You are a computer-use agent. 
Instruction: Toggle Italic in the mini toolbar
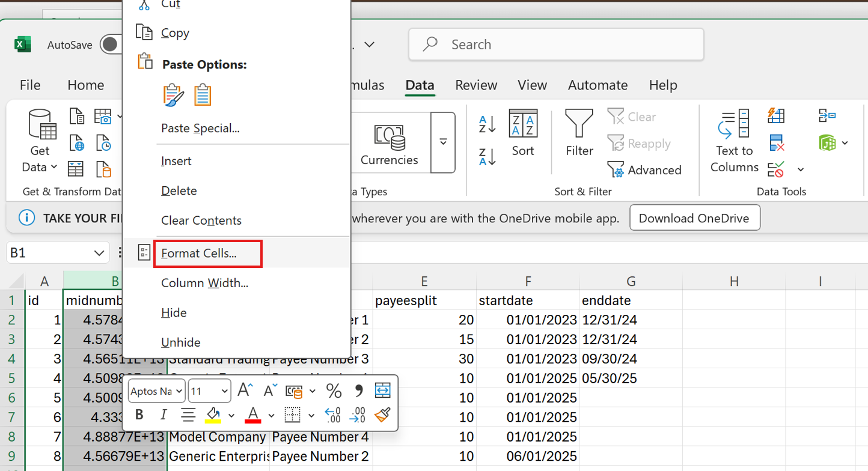point(163,415)
